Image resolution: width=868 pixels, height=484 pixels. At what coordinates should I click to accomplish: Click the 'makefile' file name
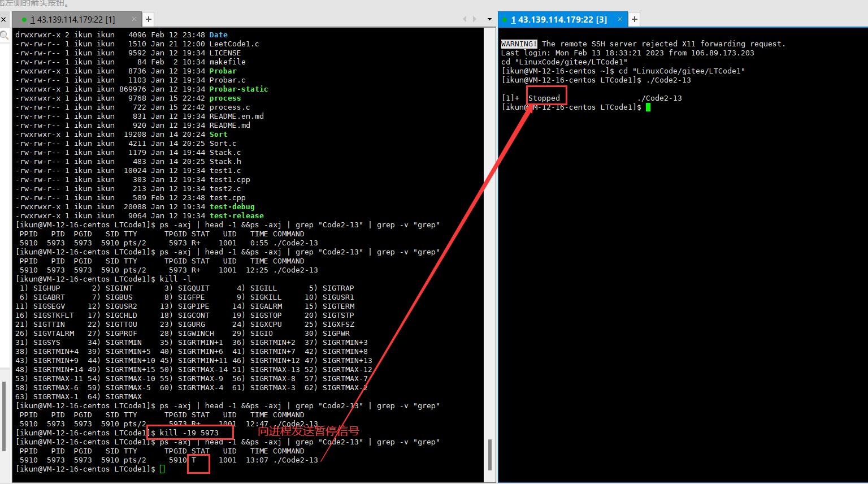pyautogui.click(x=228, y=62)
